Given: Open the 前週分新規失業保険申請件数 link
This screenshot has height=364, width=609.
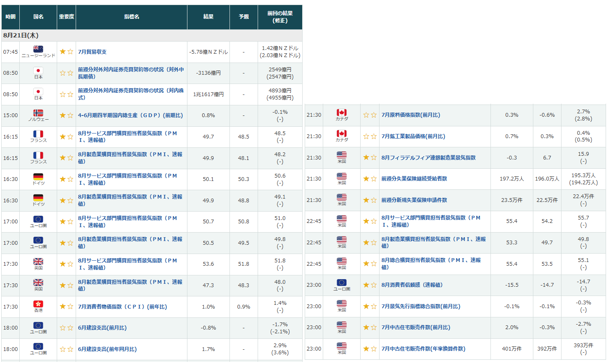Looking at the screenshot, I should point(414,200).
